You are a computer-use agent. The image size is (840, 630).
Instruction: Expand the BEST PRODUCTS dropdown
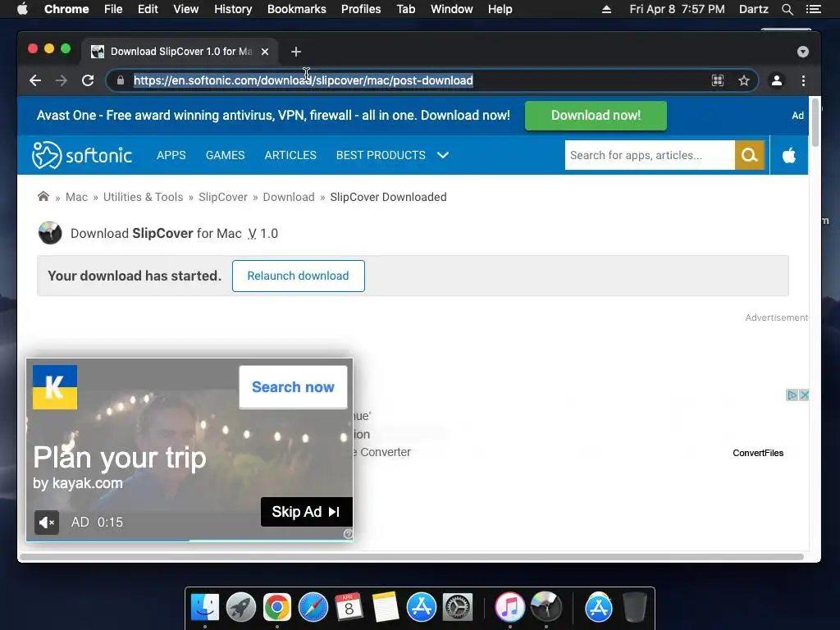point(392,155)
